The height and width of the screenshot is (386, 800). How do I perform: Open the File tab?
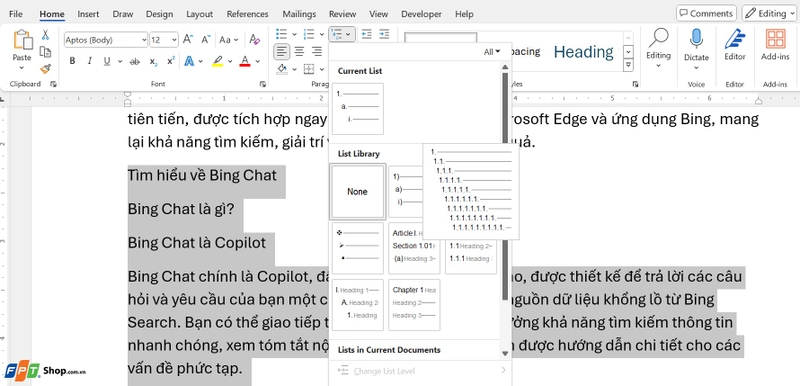click(15, 14)
